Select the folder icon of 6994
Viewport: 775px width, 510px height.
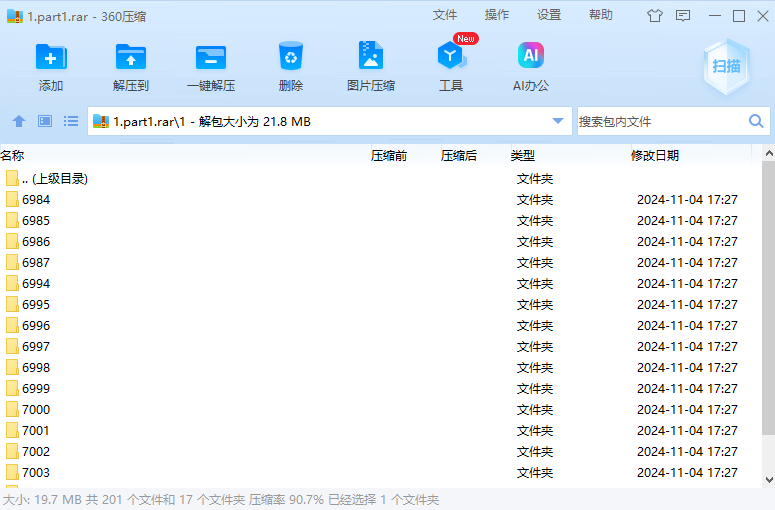[12, 283]
